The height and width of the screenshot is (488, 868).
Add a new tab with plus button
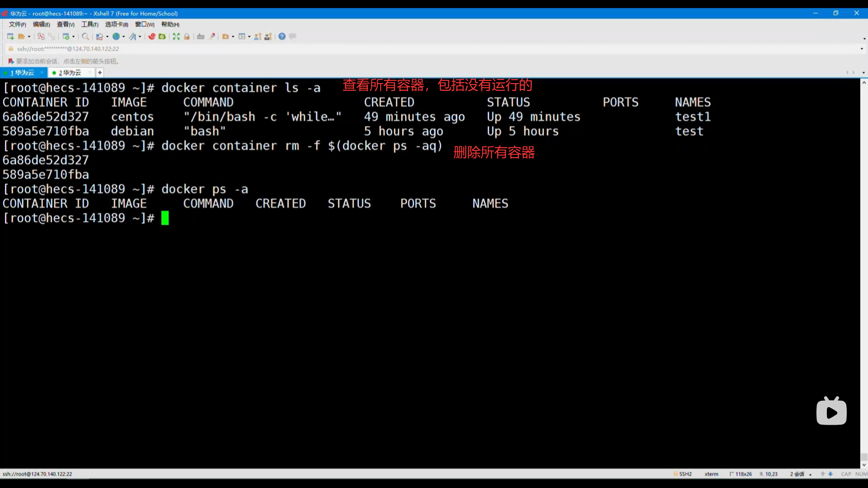(100, 72)
